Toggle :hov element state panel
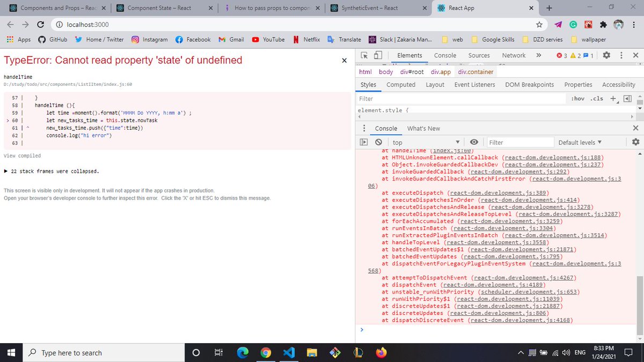This screenshot has width=644, height=362. [x=579, y=99]
